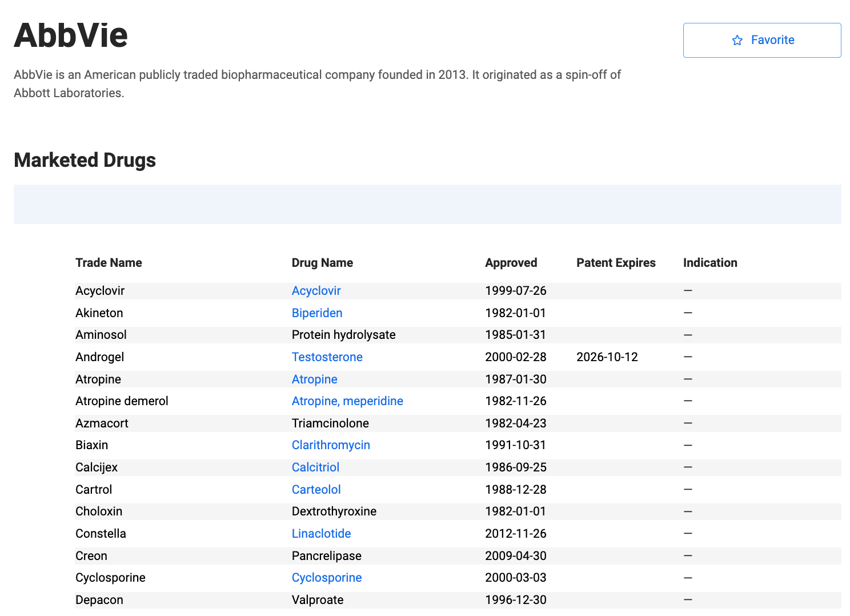Select the Choloxin trade name cell
Viewport: 850px width, 616px height.
tap(99, 511)
